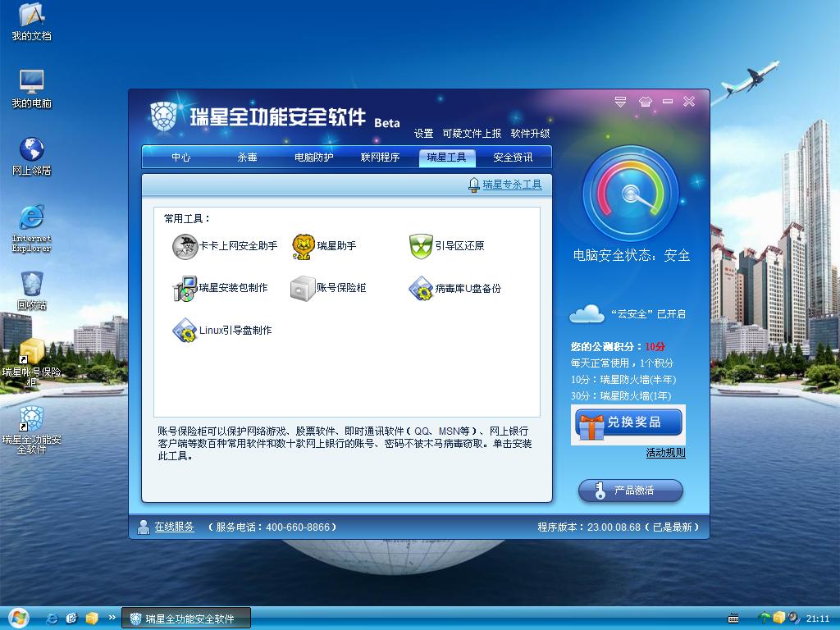The width and height of the screenshot is (840, 630).
Task: Click the person icon beside 在线服务
Action: (143, 527)
